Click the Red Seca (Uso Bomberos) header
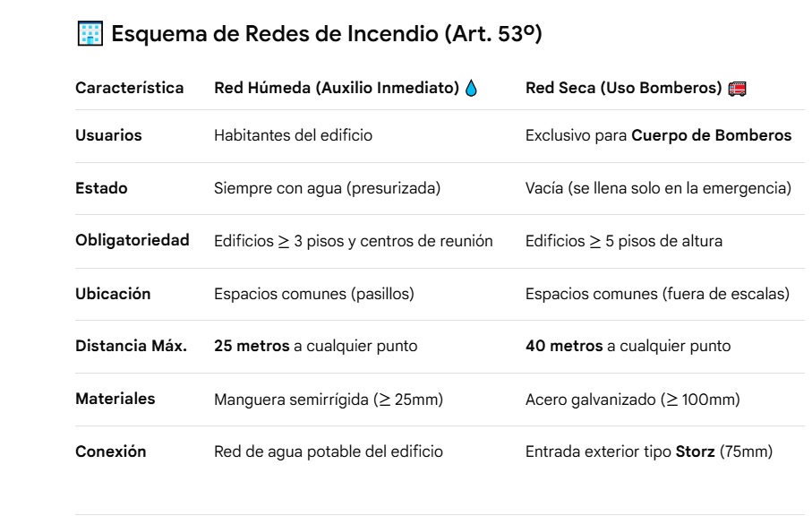The height and width of the screenshot is (516, 812). 626,88
